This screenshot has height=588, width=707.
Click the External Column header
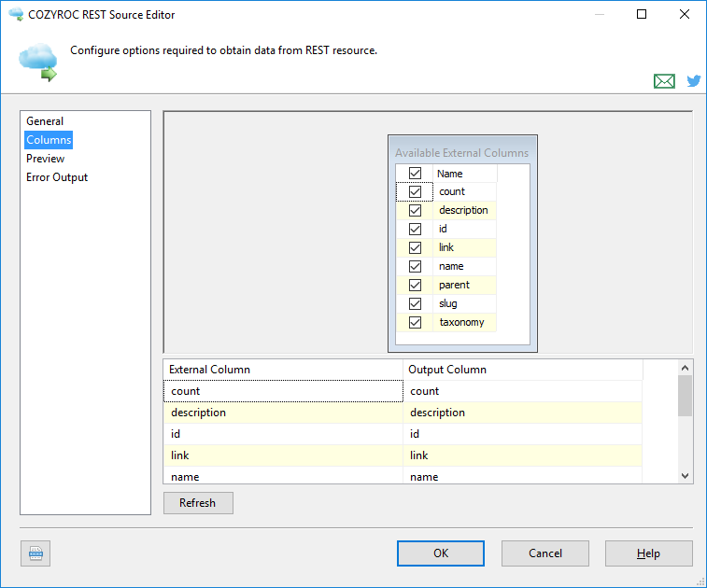[283, 370]
